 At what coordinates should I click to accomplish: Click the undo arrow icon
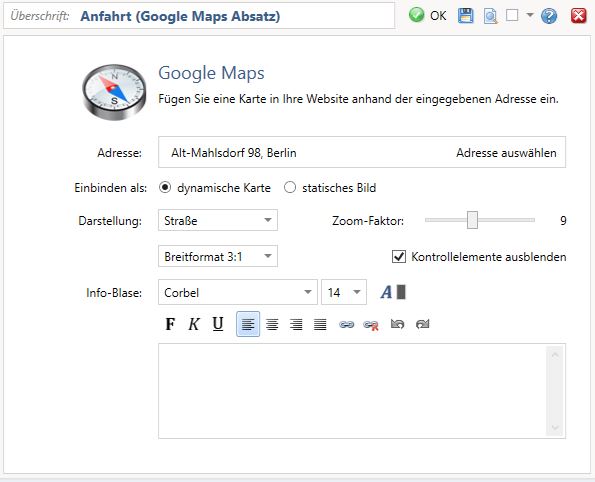(x=397, y=324)
